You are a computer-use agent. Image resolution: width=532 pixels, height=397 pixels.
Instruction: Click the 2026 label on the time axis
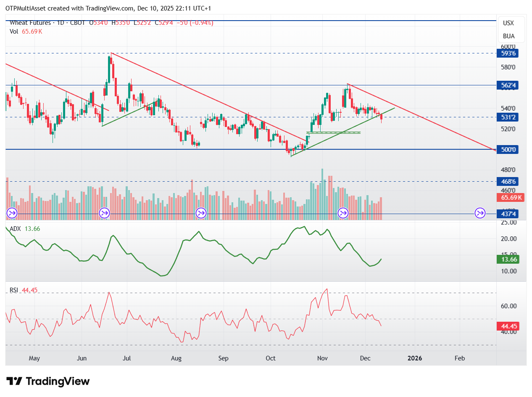pos(415,358)
